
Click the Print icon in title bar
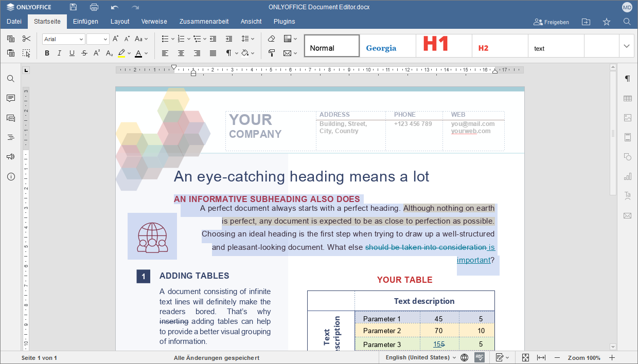click(x=94, y=7)
